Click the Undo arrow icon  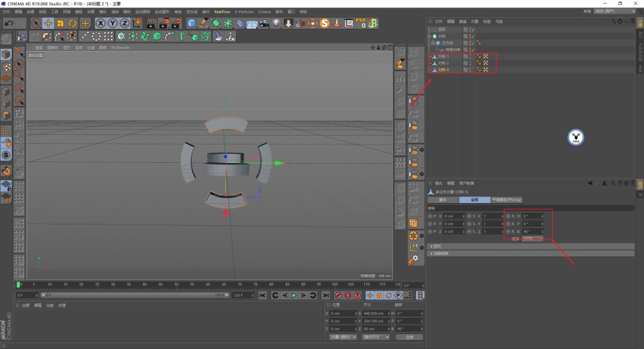pos(9,24)
